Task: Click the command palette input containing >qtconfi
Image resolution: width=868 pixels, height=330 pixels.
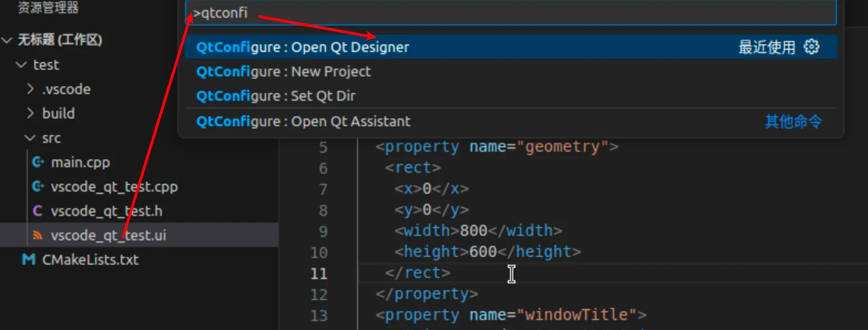Action: [510, 13]
